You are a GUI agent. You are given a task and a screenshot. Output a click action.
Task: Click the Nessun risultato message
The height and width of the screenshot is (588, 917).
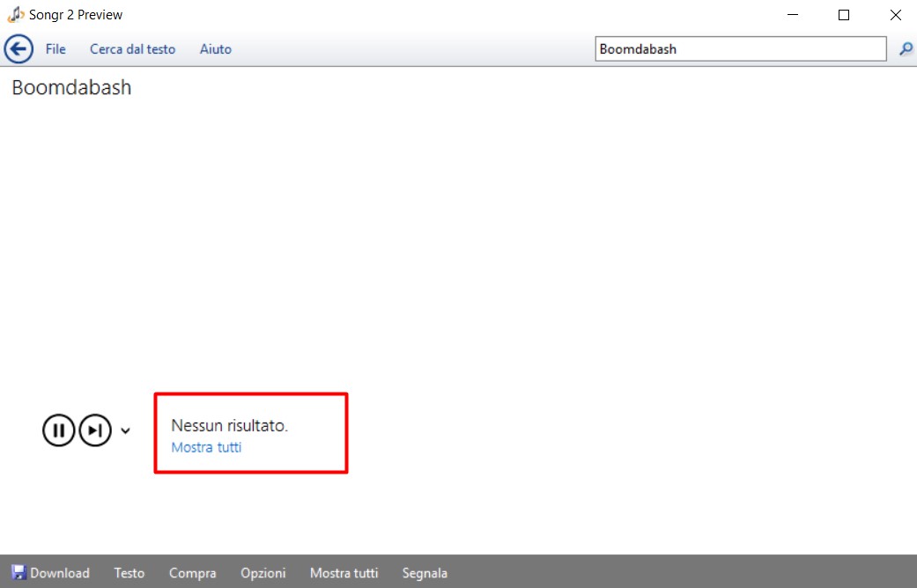point(230,425)
